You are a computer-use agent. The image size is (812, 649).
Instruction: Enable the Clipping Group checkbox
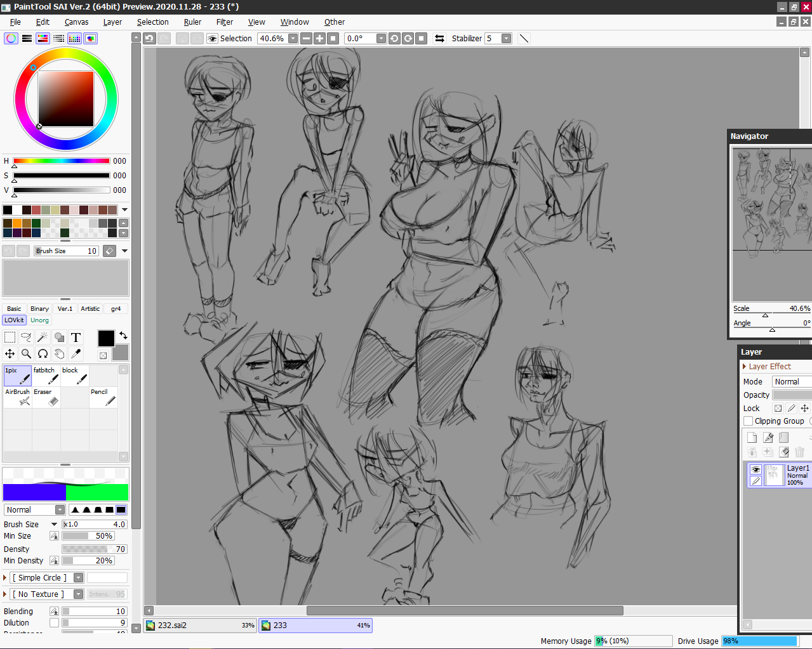tap(749, 421)
